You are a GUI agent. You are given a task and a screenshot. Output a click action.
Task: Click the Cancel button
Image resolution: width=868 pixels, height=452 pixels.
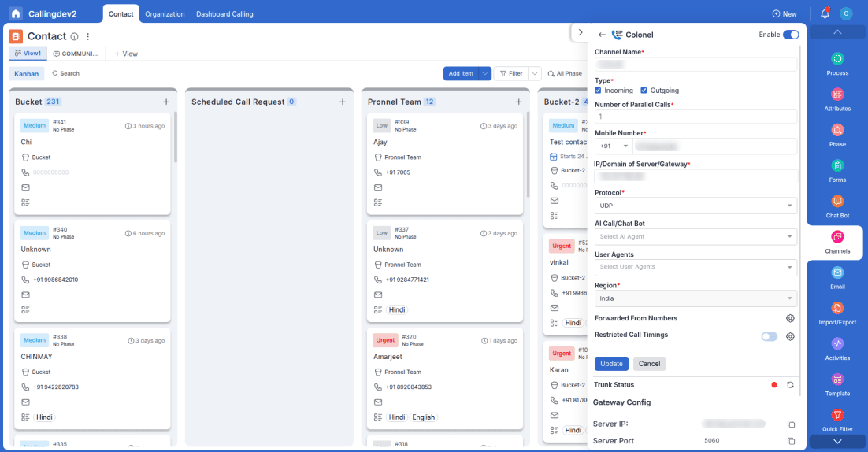[x=649, y=364]
